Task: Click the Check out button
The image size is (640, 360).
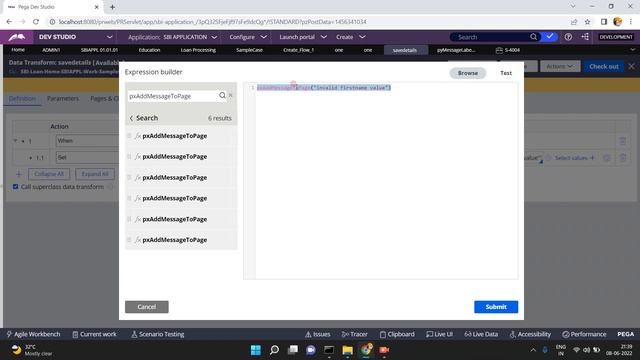Action: click(604, 66)
